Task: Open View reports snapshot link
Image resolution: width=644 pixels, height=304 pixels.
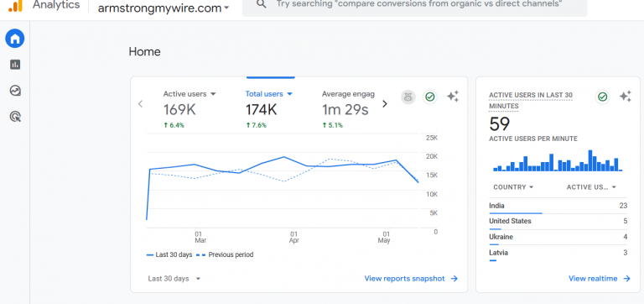Action: click(411, 279)
